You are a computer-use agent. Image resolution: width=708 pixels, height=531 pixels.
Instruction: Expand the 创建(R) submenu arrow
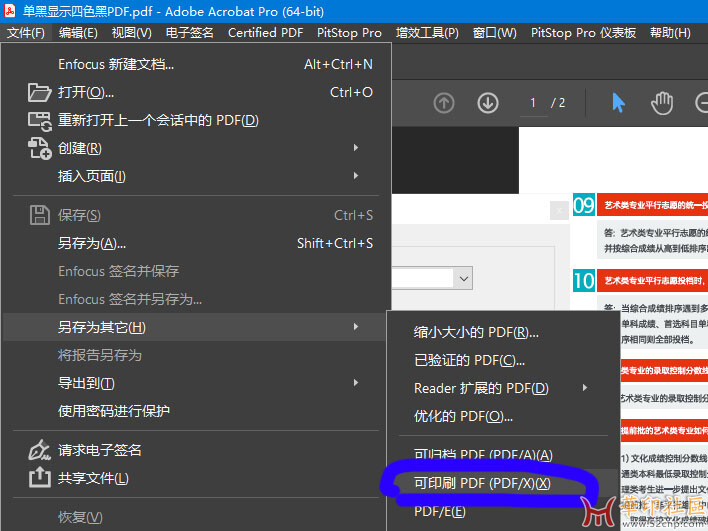pos(356,148)
